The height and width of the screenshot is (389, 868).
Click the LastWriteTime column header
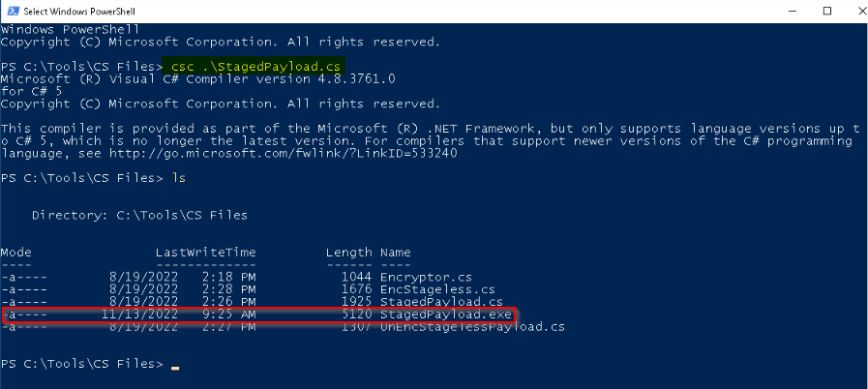coord(206,253)
